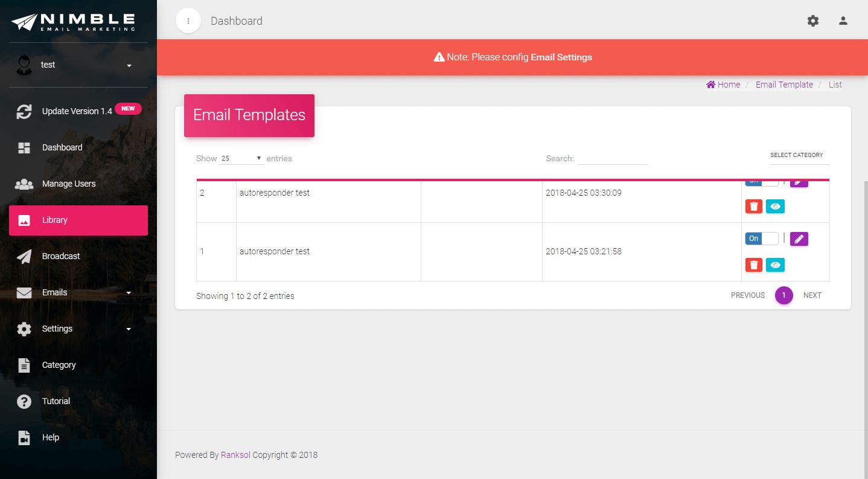Preview template 1 with the eye icon
The width and height of the screenshot is (868, 479).
(776, 265)
